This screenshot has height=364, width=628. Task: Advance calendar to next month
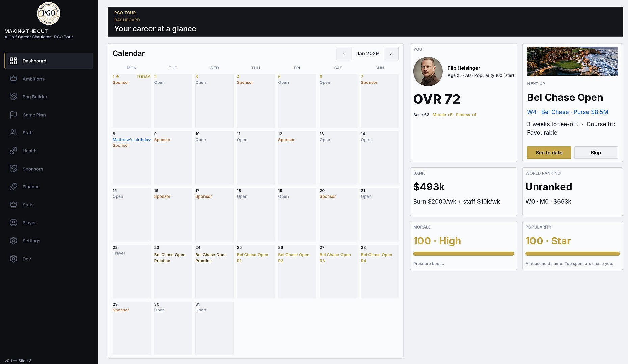tap(391, 54)
